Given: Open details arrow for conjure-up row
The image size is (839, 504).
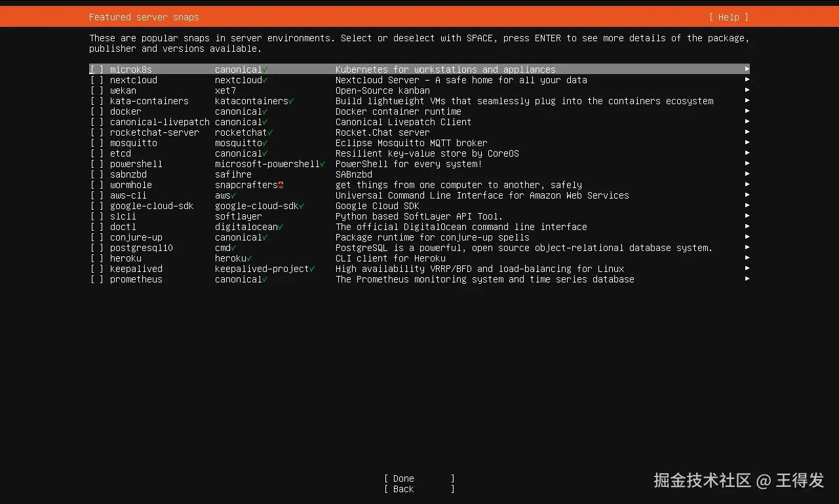Looking at the screenshot, I should (747, 237).
